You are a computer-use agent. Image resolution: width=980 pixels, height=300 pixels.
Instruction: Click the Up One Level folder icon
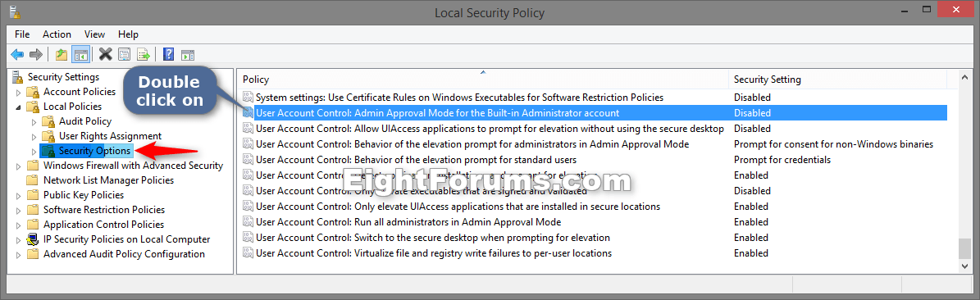(x=62, y=54)
